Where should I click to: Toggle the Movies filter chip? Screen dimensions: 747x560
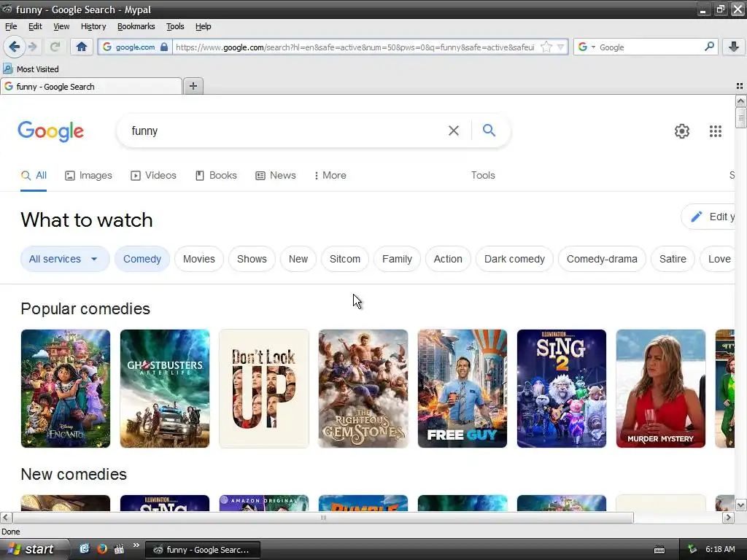[x=198, y=259]
